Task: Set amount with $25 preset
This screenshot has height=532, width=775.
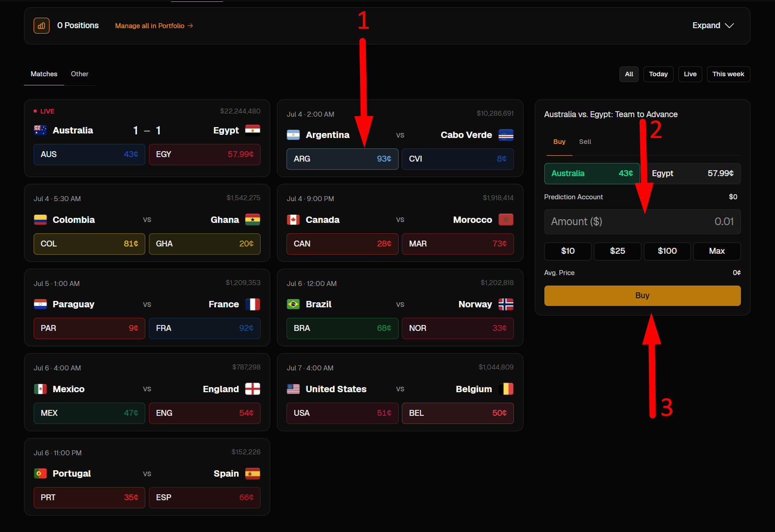Action: point(617,251)
